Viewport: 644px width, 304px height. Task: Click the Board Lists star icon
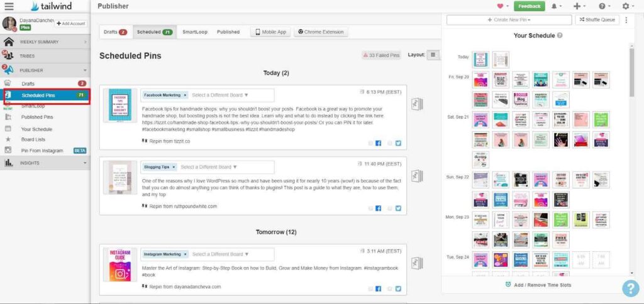[x=8, y=139]
